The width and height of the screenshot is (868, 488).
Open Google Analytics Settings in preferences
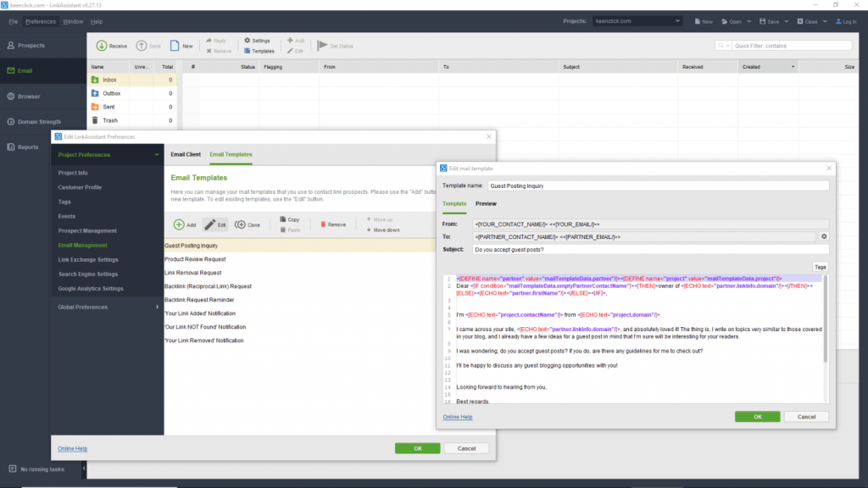pos(90,289)
